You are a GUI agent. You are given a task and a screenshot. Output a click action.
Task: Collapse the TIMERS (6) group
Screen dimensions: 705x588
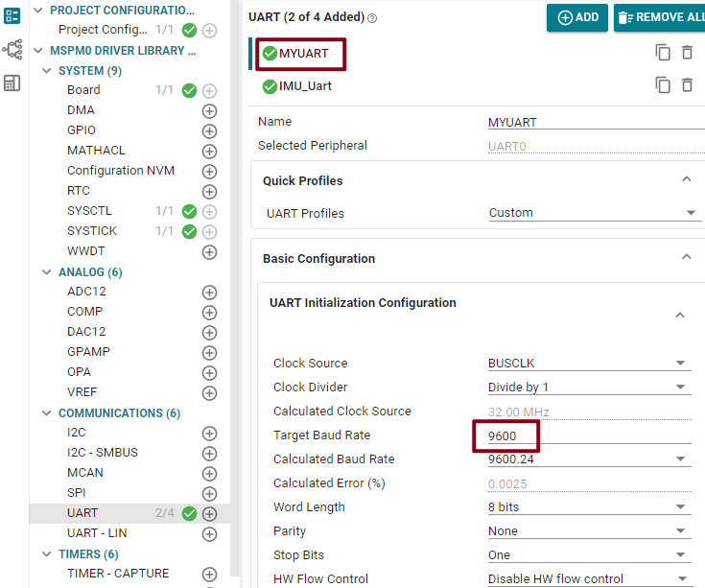[47, 553]
